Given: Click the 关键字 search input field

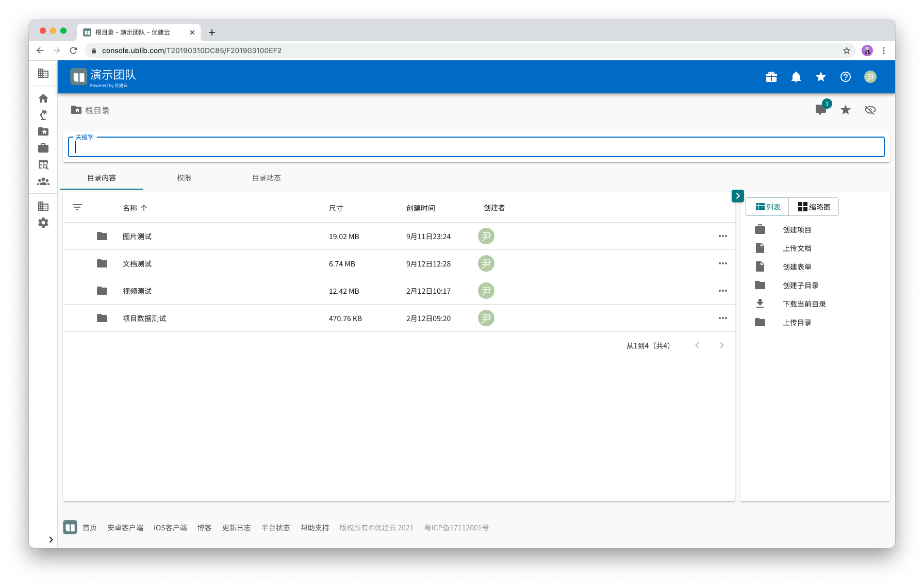Looking at the screenshot, I should [476, 147].
